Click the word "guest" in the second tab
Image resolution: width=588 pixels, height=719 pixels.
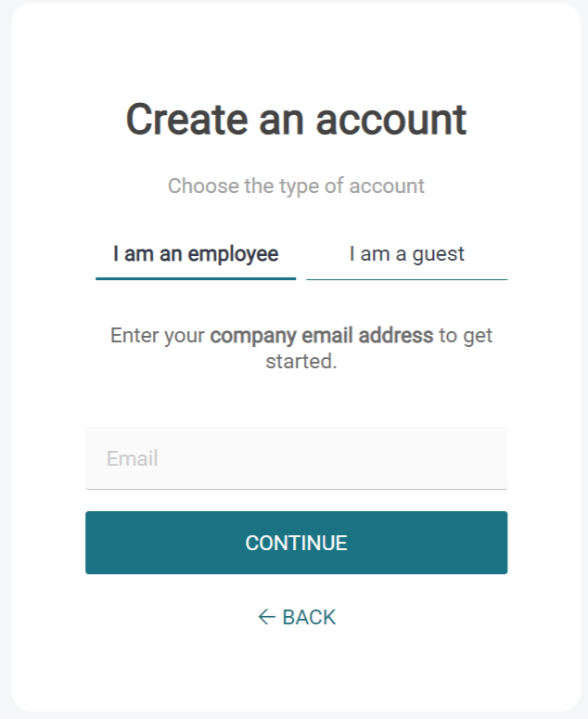click(438, 254)
